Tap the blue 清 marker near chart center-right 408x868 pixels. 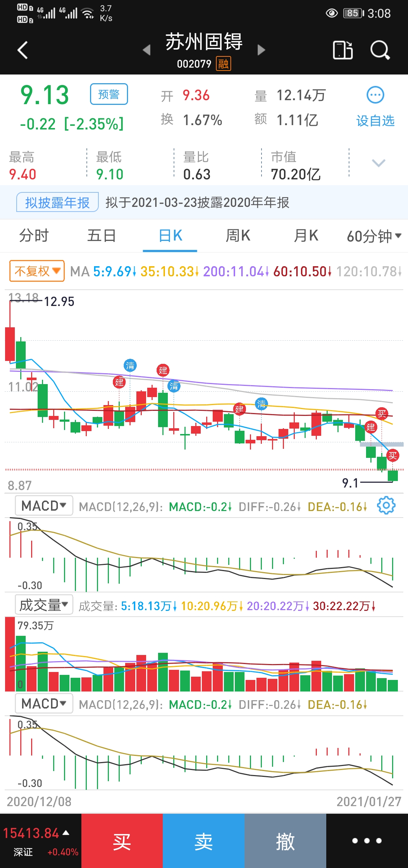pyautogui.click(x=261, y=403)
